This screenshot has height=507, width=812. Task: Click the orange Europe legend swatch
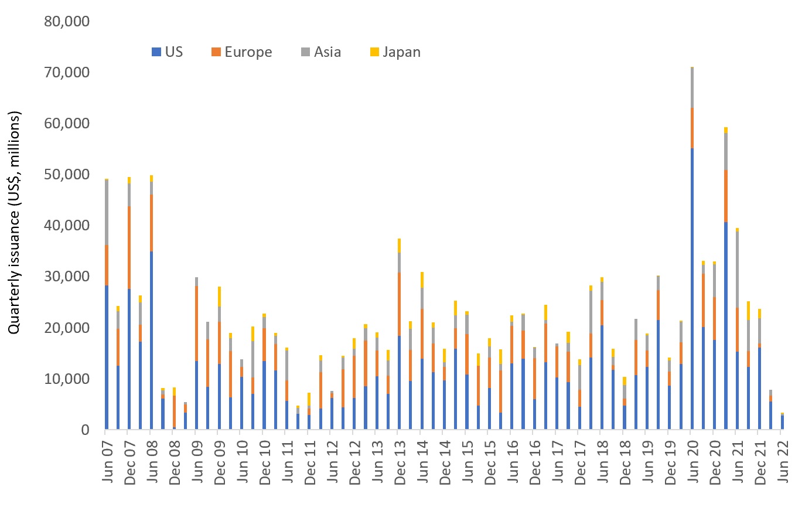pyautogui.click(x=216, y=52)
